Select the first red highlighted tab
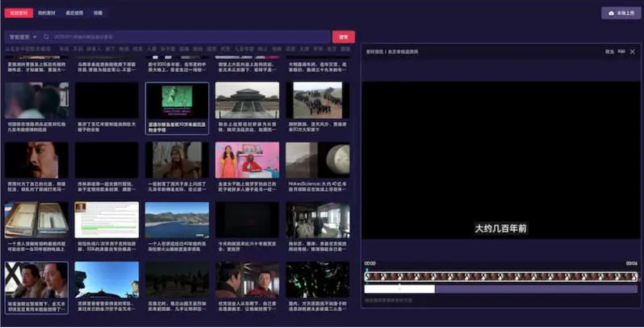Viewport: 644px width, 328px height. tap(18, 13)
